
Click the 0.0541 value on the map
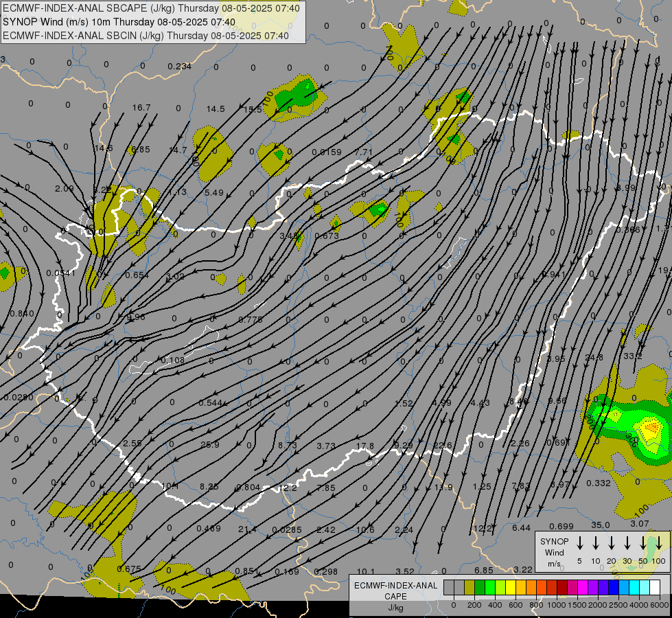[61, 273]
